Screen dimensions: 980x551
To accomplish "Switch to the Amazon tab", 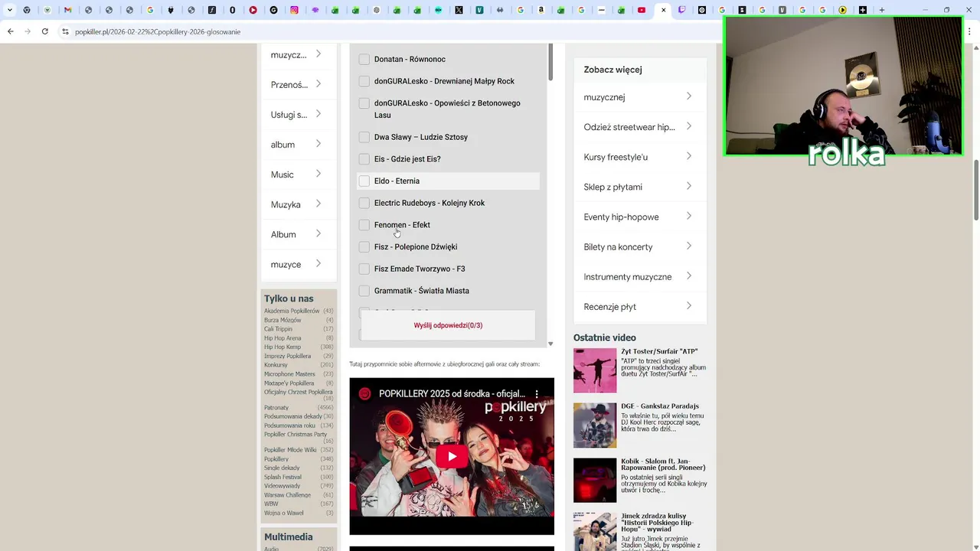I will click(541, 10).
